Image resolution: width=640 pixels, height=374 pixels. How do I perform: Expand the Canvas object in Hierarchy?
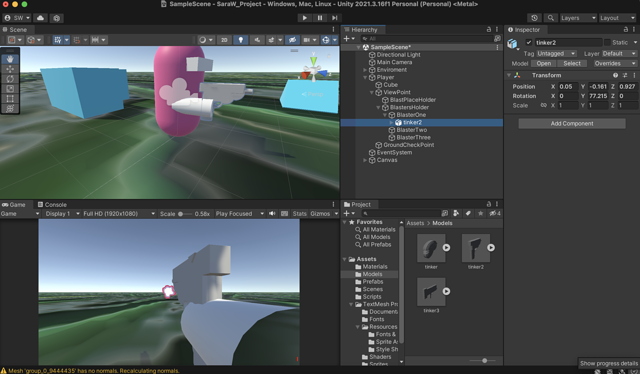coord(365,160)
